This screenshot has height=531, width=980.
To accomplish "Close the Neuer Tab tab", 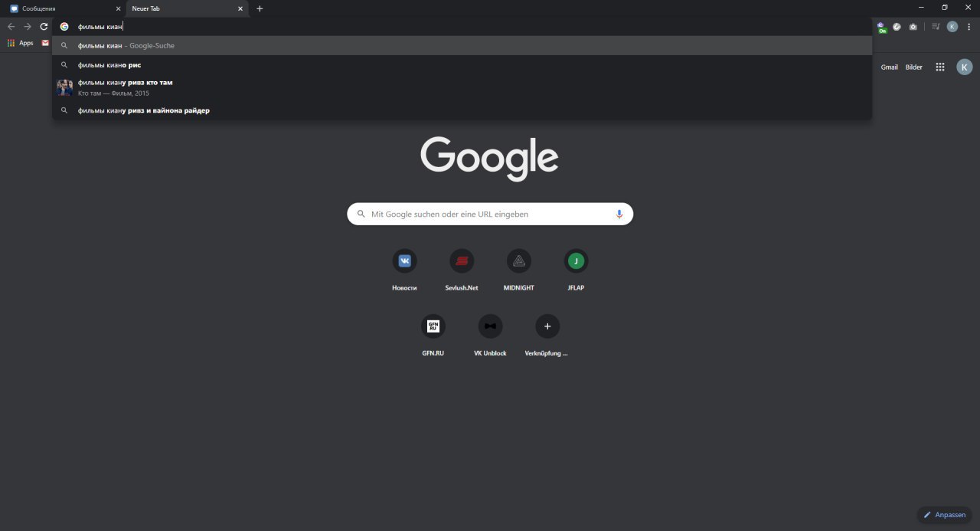I will tap(240, 8).
